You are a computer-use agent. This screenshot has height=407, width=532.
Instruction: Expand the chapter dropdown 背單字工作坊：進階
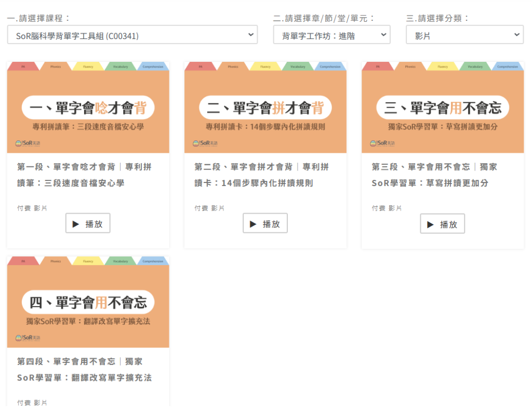(x=331, y=35)
